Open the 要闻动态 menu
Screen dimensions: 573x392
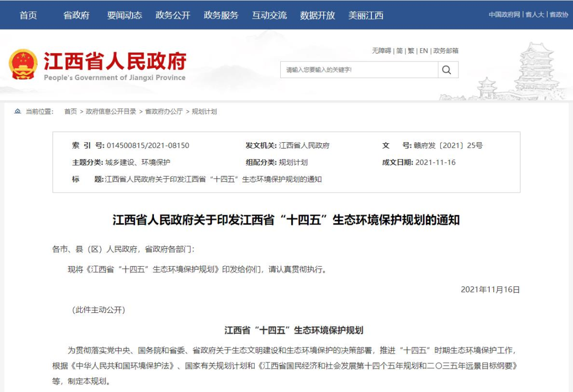click(124, 15)
